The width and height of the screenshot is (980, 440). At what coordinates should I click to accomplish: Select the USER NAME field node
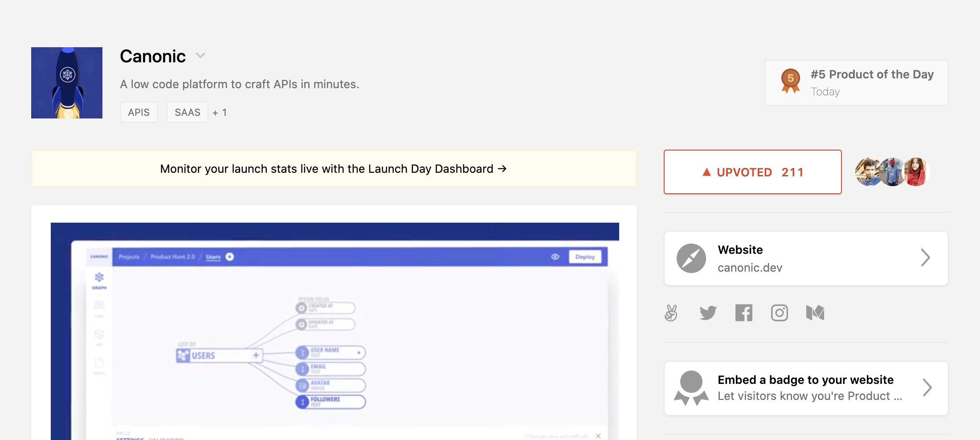click(x=331, y=353)
